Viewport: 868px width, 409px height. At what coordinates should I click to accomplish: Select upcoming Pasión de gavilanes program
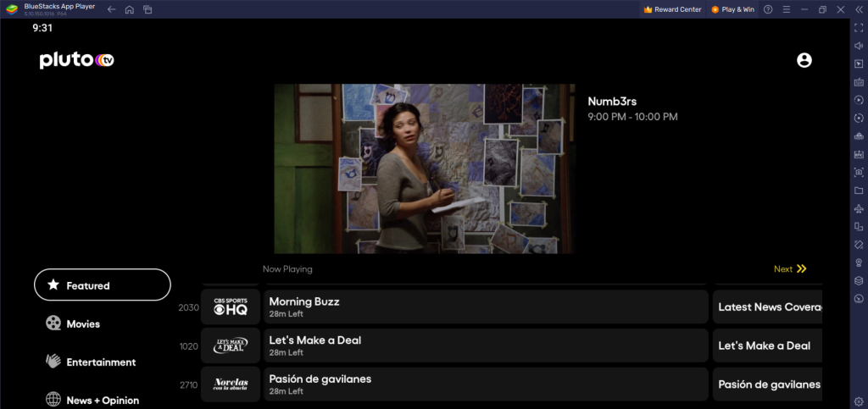pyautogui.click(x=767, y=384)
